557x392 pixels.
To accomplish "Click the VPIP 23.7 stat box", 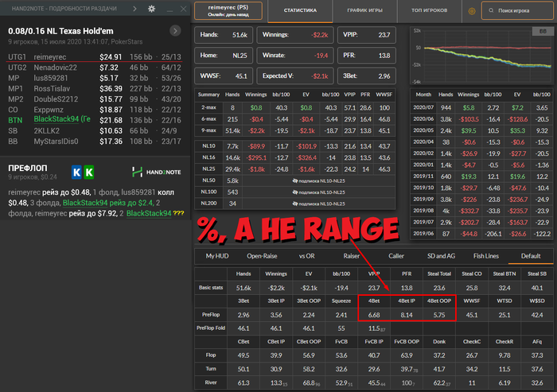I will click(x=366, y=35).
